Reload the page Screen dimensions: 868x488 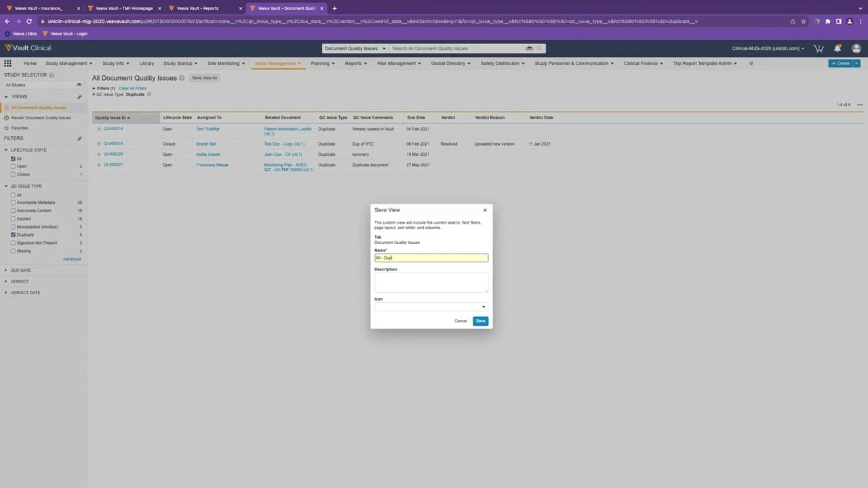(29, 21)
